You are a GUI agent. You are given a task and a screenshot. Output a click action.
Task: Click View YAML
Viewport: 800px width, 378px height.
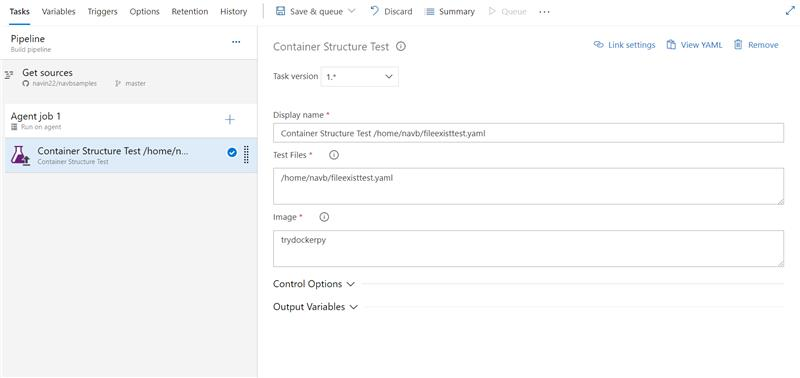point(694,45)
